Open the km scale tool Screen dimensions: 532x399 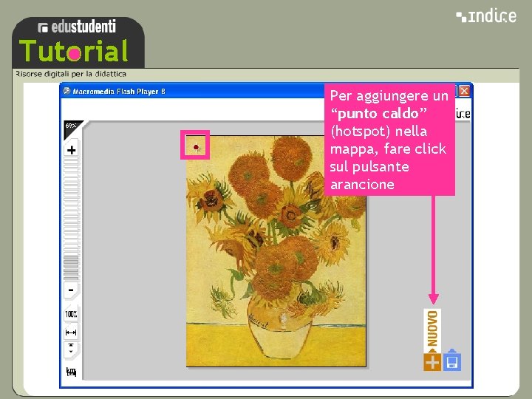(71, 372)
